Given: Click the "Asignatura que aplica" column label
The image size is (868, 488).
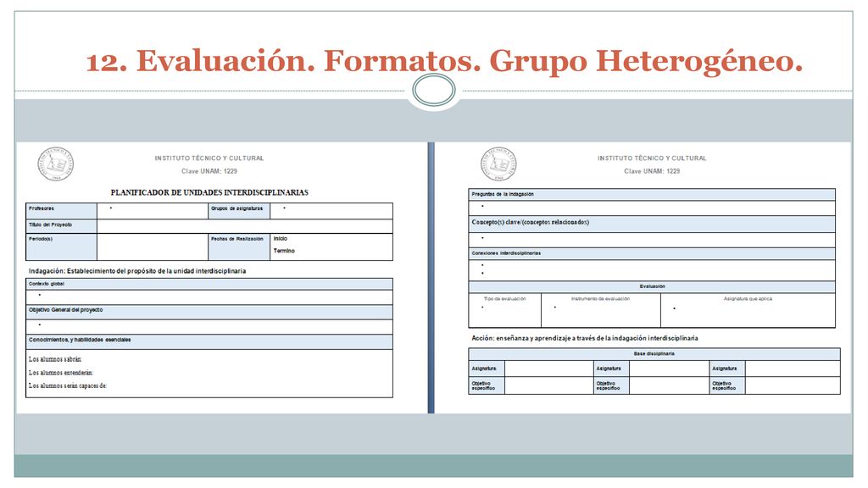Looking at the screenshot, I should pyautogui.click(x=748, y=299).
